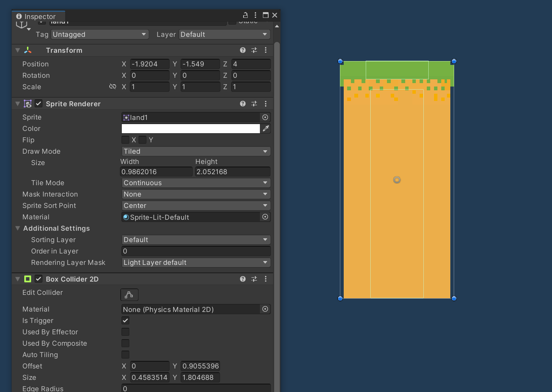Click the Inspector lock padlock icon
The image size is (552, 392).
[x=245, y=15]
